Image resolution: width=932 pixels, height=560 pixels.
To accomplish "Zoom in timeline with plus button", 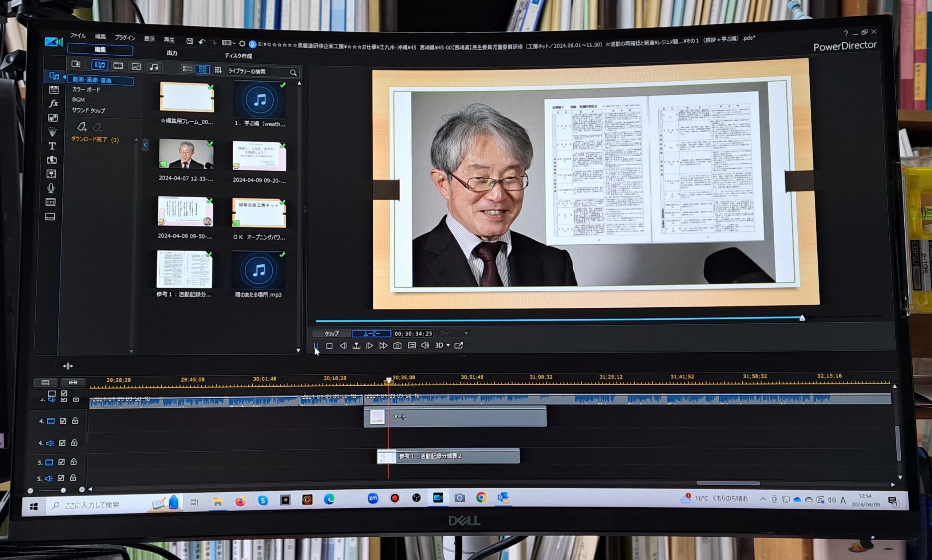I will tap(82, 490).
